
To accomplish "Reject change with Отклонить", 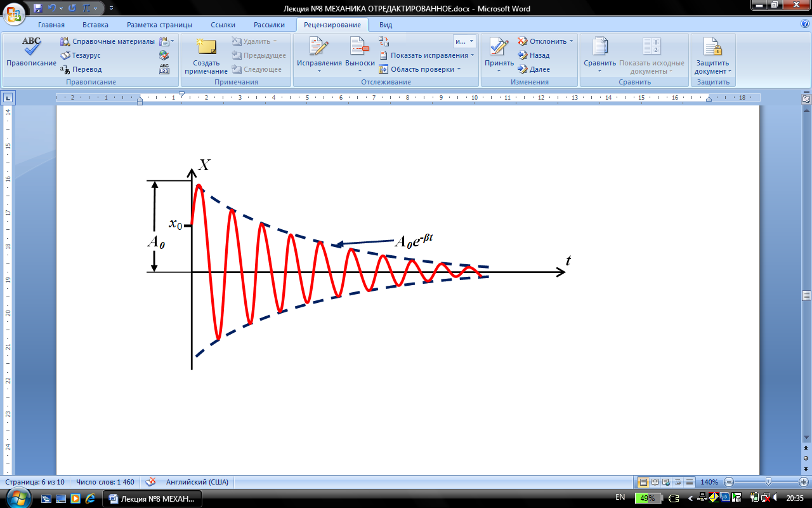I will click(x=545, y=41).
